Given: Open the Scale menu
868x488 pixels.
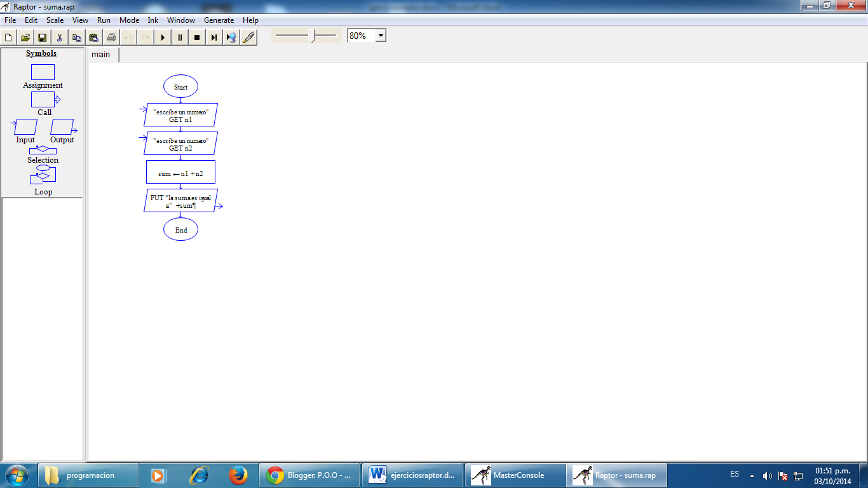Looking at the screenshot, I should click(55, 20).
